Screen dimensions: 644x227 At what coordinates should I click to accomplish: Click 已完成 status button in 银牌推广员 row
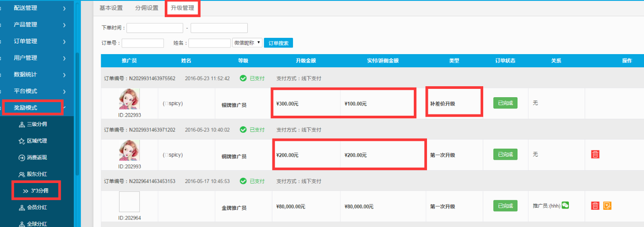505,103
